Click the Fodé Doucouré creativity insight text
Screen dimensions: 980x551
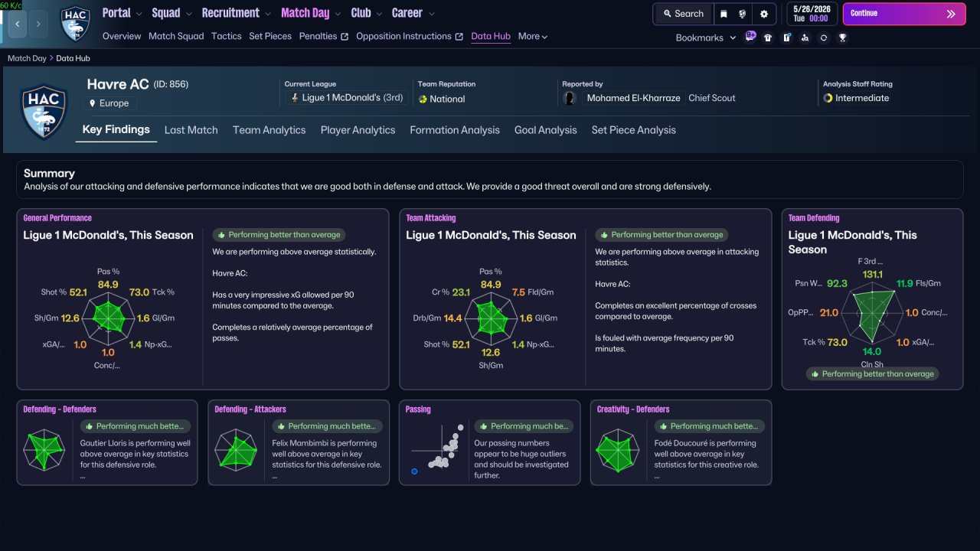point(708,454)
